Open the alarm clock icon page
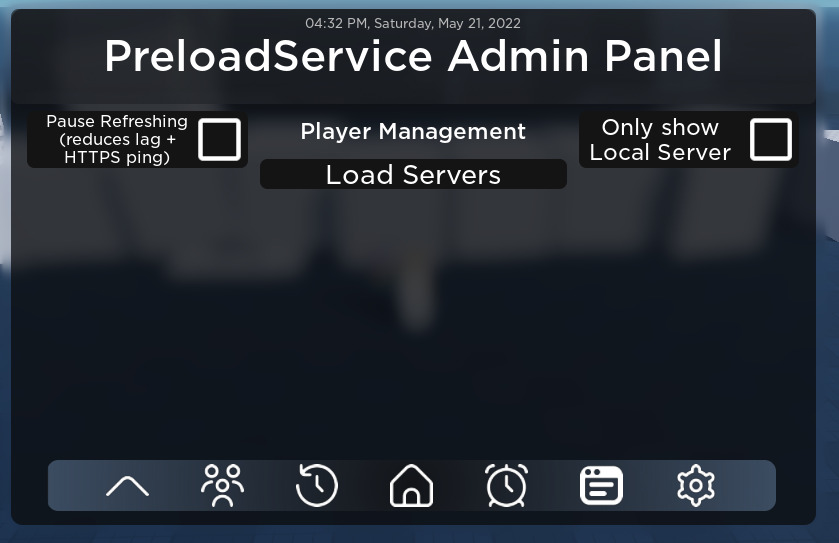This screenshot has width=839, height=543. coord(506,486)
